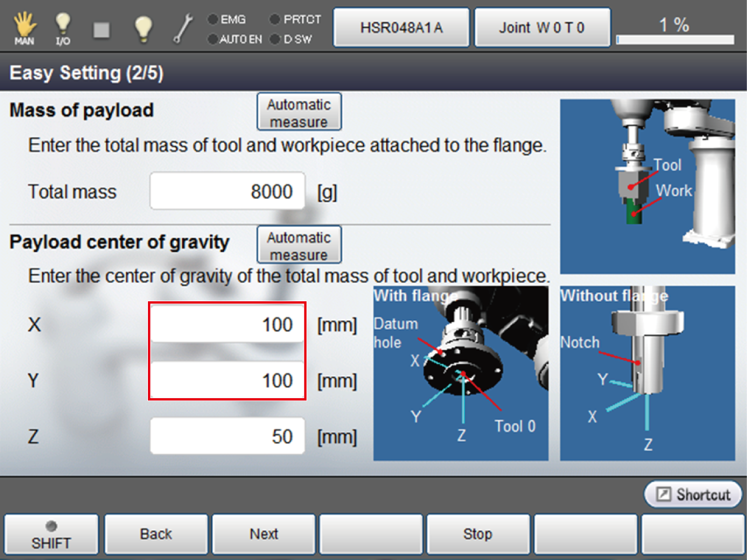747x560 pixels.
Task: Click the PRTCT status indicator
Action: [295, 20]
